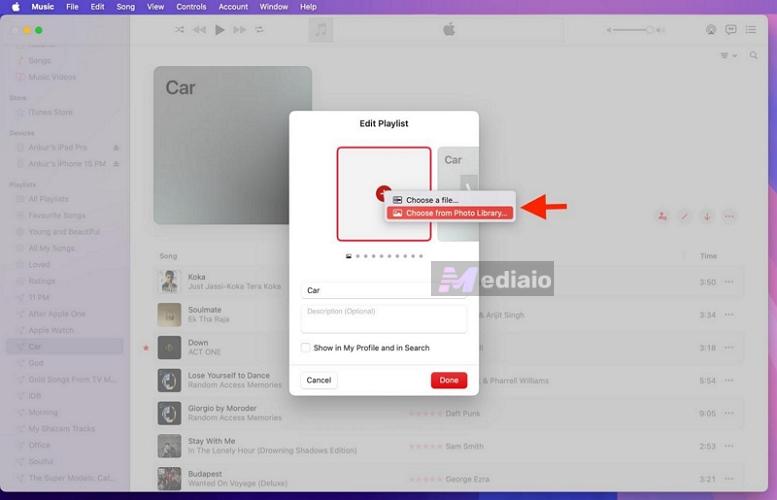Select Choose from Photo Library... option
This screenshot has height=500, width=777.
coord(450,213)
